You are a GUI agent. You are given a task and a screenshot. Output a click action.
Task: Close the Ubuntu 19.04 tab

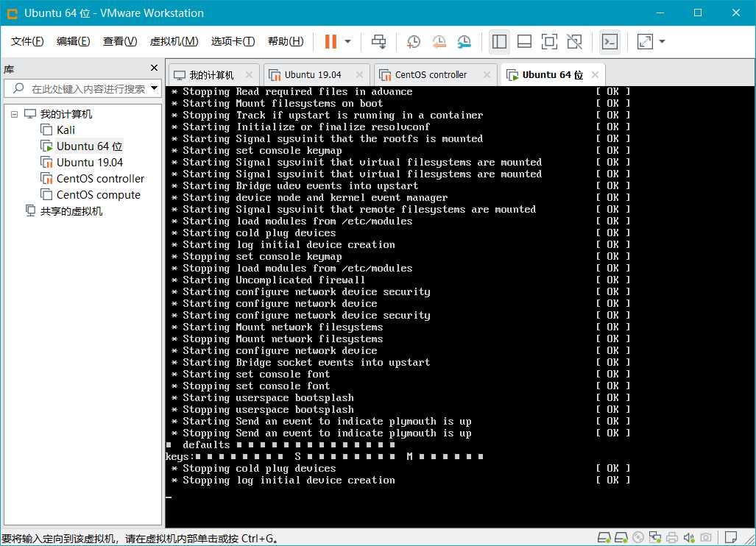pyautogui.click(x=359, y=75)
